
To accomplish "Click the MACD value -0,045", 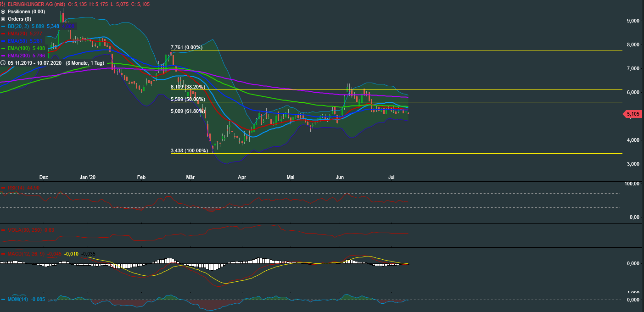I will coord(54,254).
